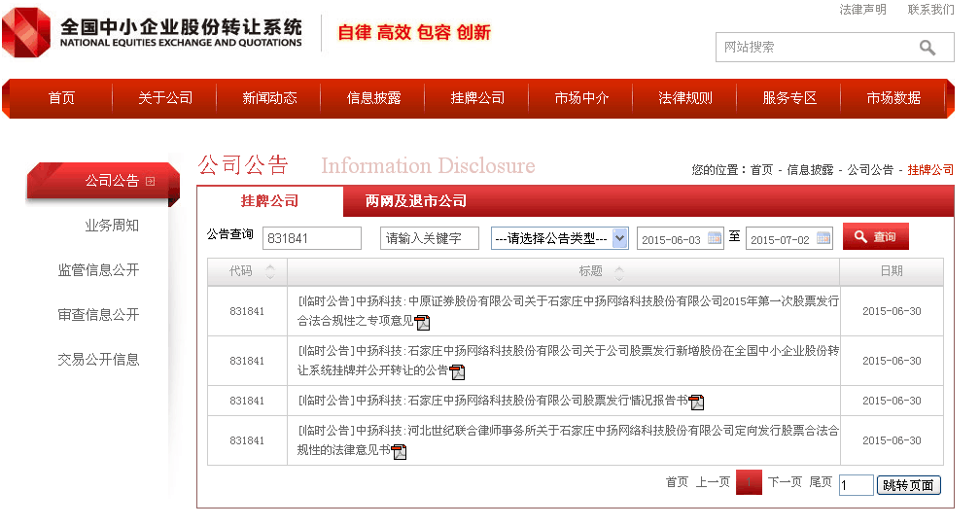Open PDF icon of 股票发行情况报告书 row
The height and width of the screenshot is (526, 980).
point(696,403)
